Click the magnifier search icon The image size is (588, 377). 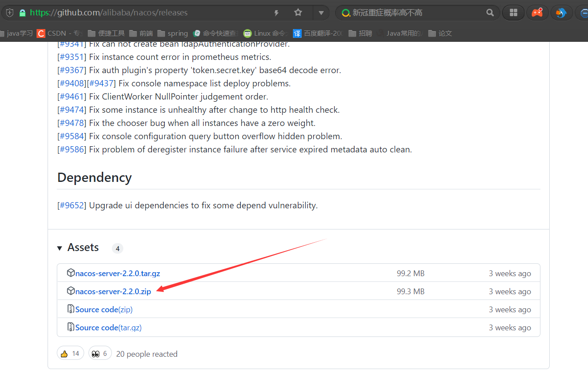(490, 13)
